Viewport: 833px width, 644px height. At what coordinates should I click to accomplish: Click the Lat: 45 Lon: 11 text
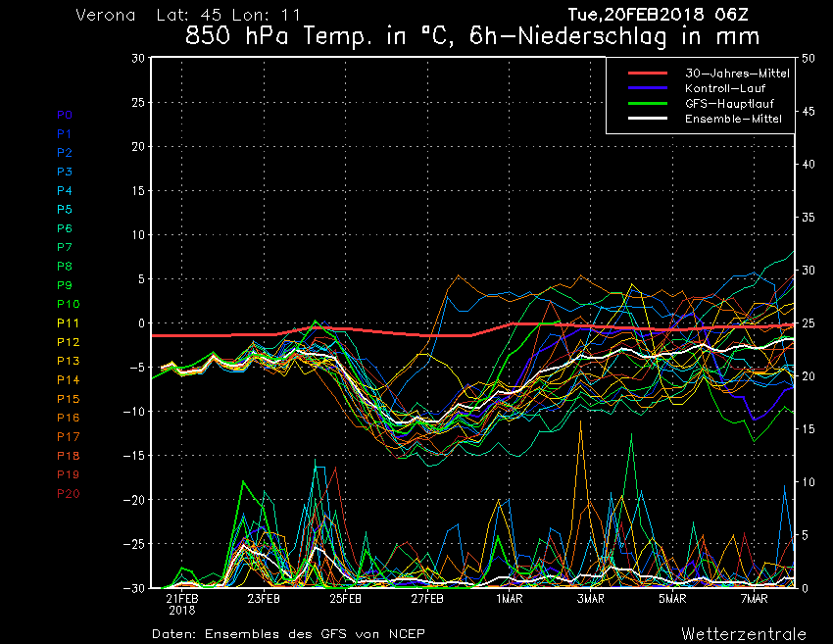[228, 15]
